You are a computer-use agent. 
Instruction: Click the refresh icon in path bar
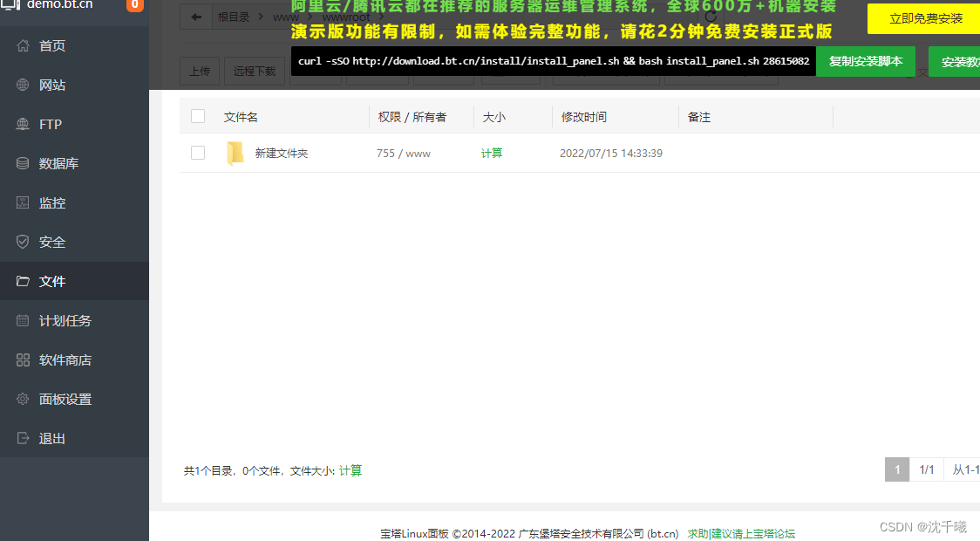[711, 17]
